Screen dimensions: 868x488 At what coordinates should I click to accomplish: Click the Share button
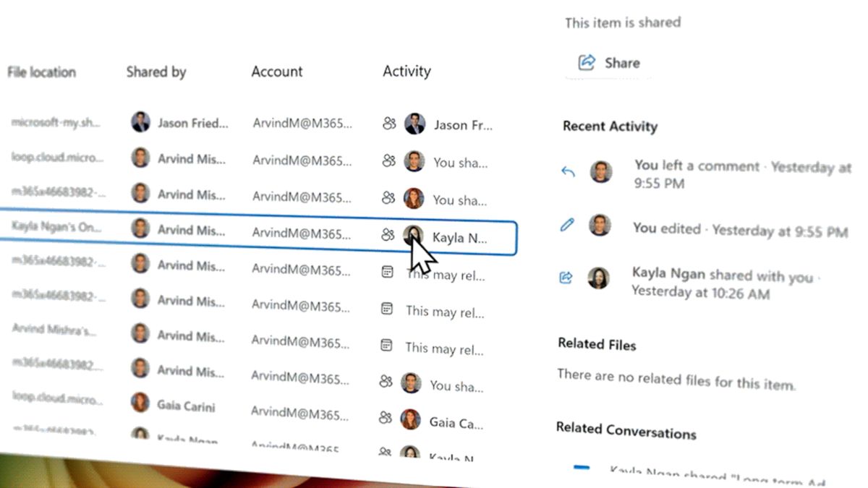pos(609,63)
